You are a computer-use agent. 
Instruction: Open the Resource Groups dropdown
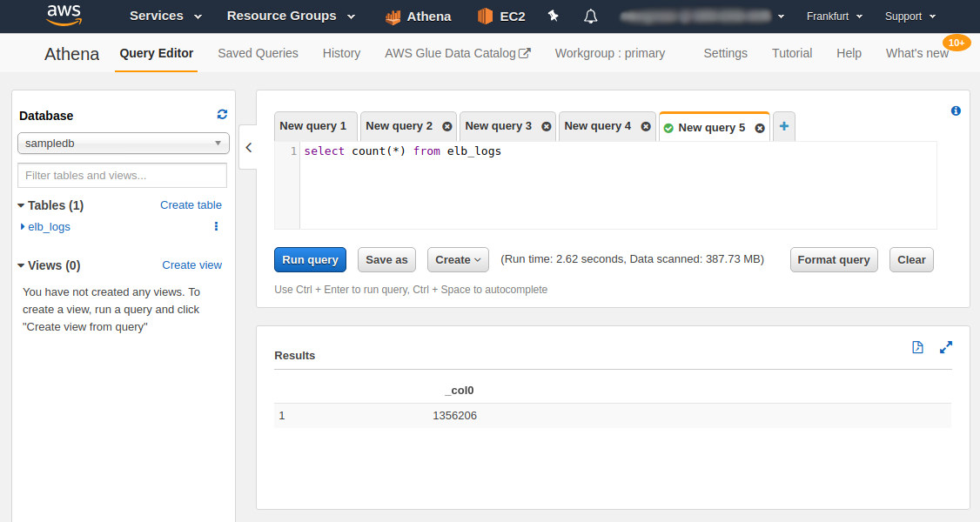tap(291, 16)
